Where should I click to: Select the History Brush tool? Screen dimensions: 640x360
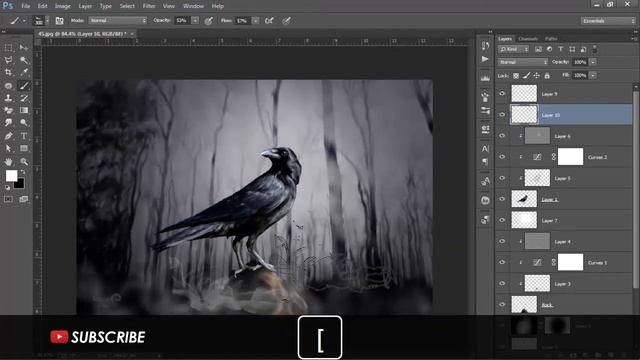point(24,98)
